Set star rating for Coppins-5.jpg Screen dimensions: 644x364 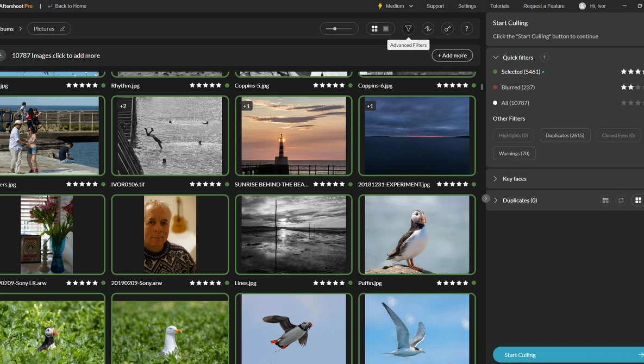coord(329,85)
